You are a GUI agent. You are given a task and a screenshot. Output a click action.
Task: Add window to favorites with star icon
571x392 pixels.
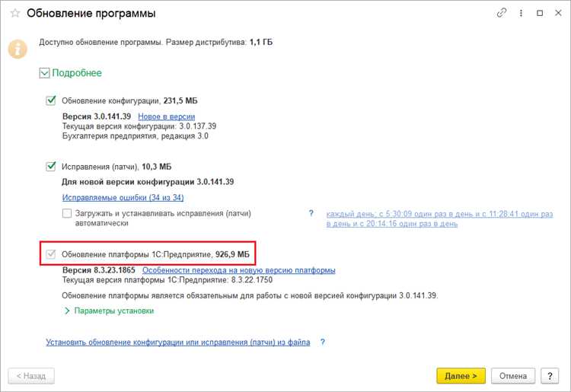tap(15, 13)
